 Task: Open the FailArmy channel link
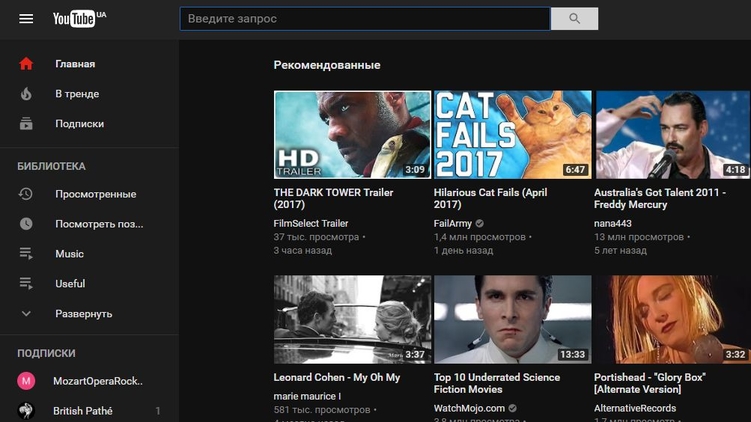pyautogui.click(x=453, y=224)
